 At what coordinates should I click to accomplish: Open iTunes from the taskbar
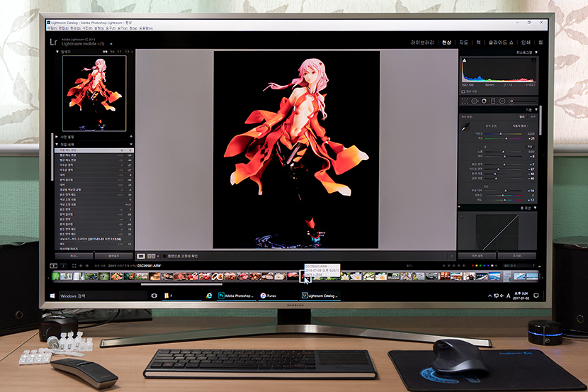(273, 294)
